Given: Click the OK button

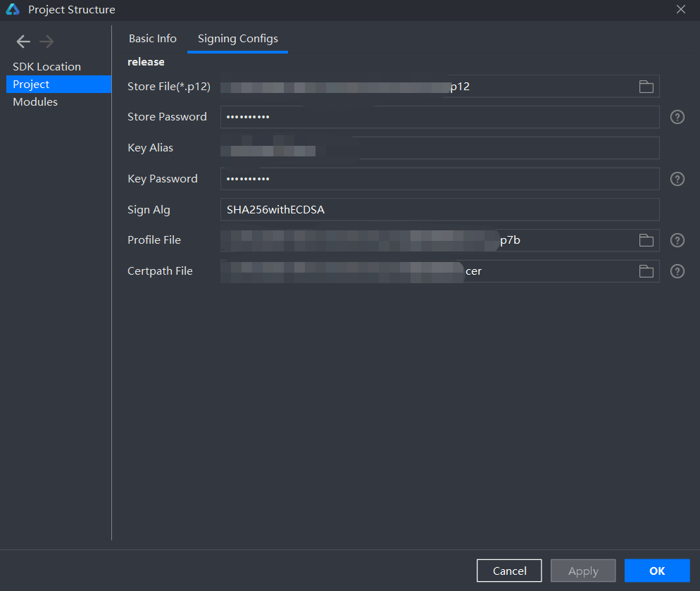Looking at the screenshot, I should pos(656,571).
